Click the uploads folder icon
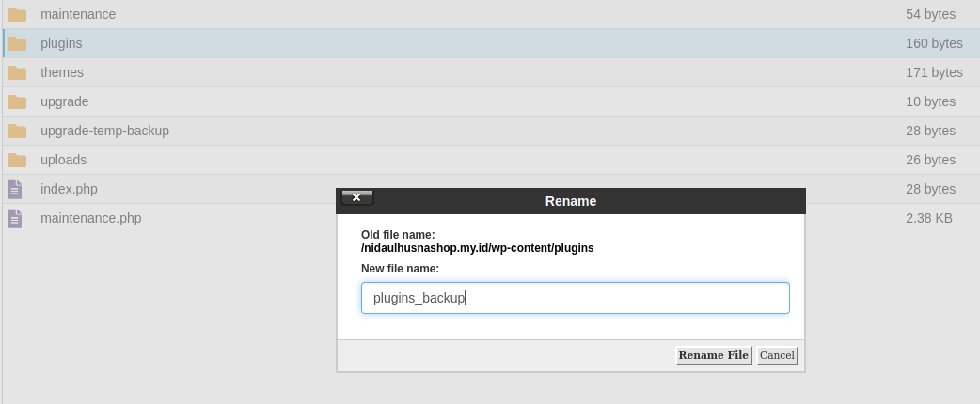 [x=17, y=160]
